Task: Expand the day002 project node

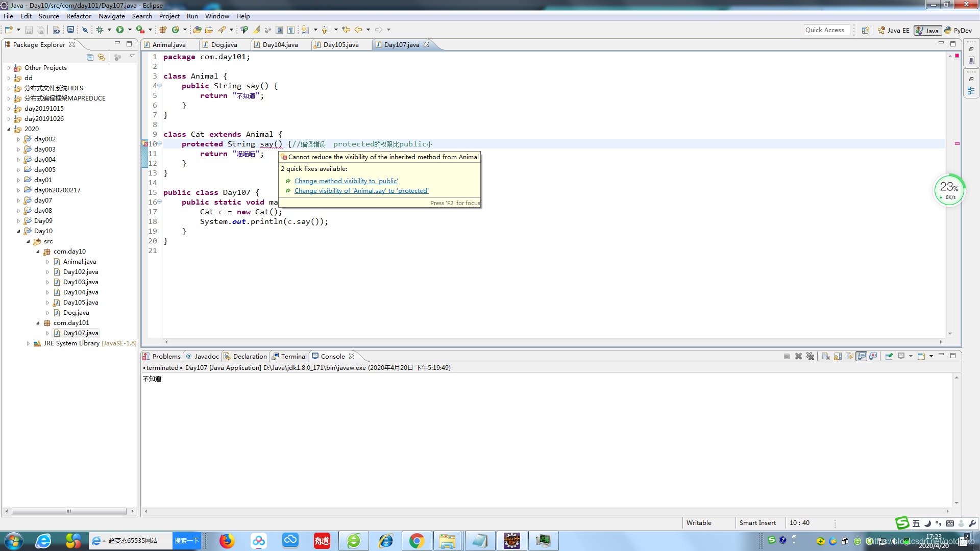Action: point(19,139)
